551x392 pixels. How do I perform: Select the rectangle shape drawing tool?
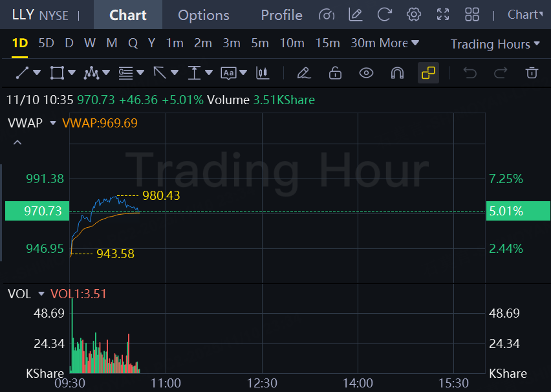57,73
